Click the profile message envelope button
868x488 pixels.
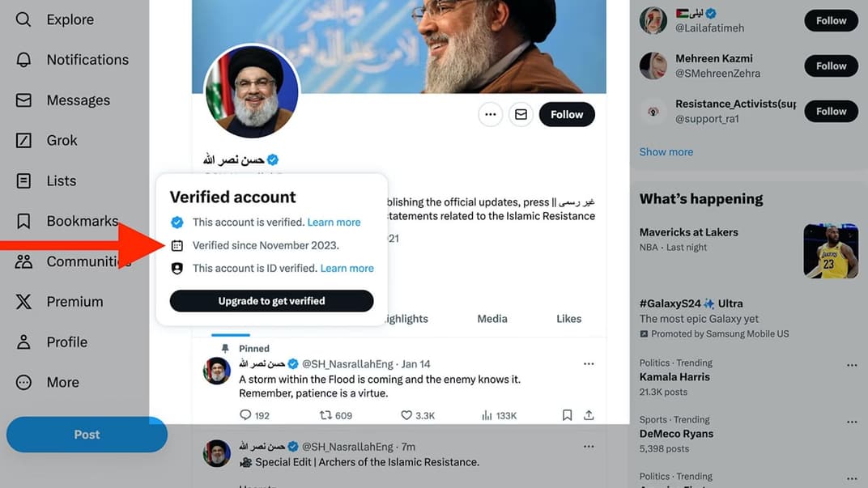[x=521, y=115]
